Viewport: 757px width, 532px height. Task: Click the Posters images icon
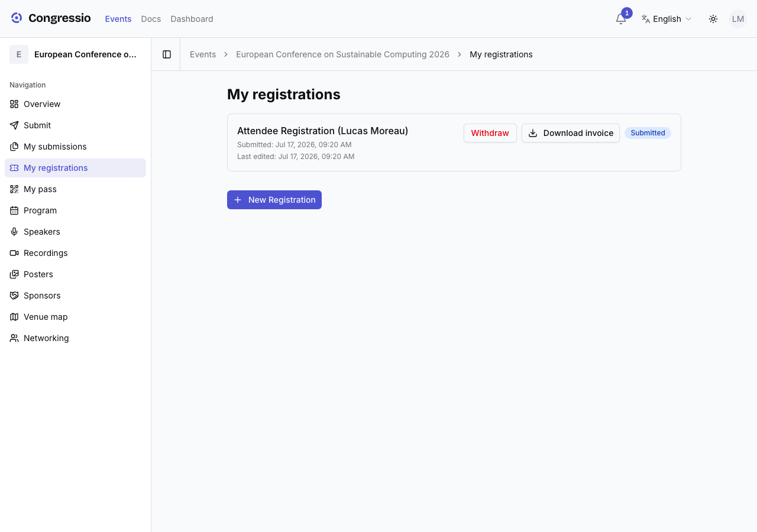14,274
